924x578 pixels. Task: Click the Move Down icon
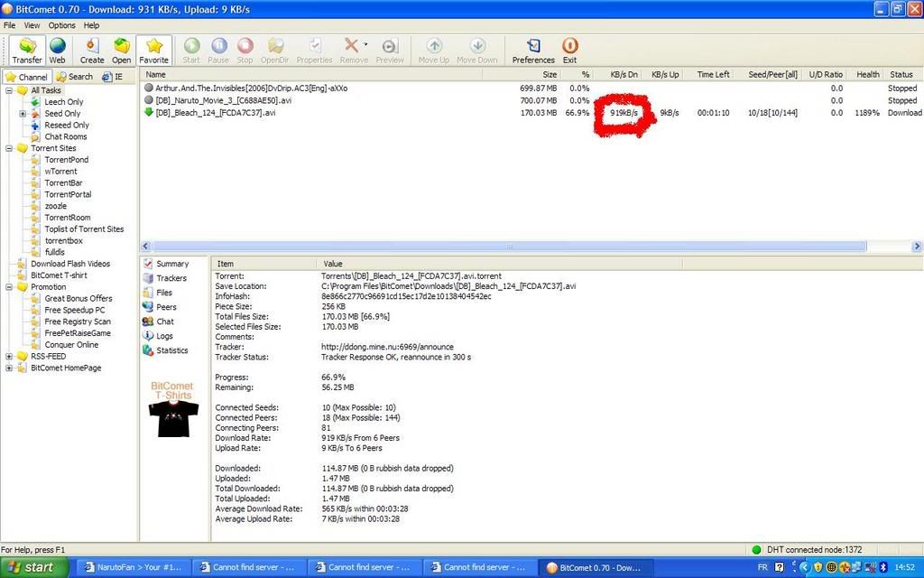coord(477,46)
